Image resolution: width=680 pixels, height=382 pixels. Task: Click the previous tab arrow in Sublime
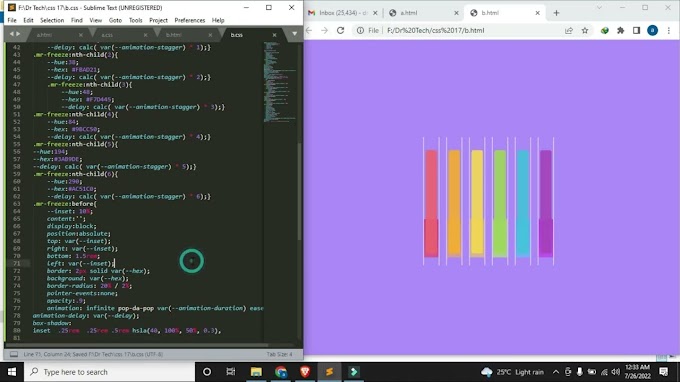tap(12, 34)
